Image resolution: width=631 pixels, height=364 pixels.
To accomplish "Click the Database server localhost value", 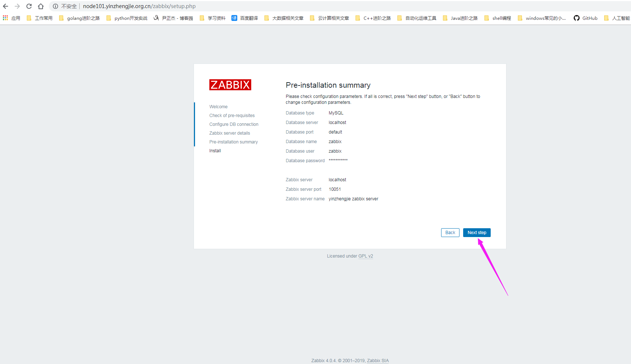I will click(x=338, y=123).
